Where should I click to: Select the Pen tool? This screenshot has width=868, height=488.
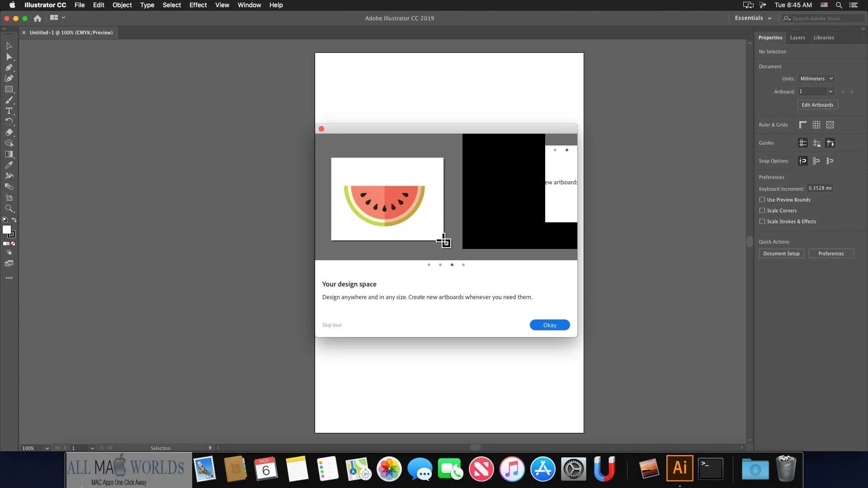point(9,68)
